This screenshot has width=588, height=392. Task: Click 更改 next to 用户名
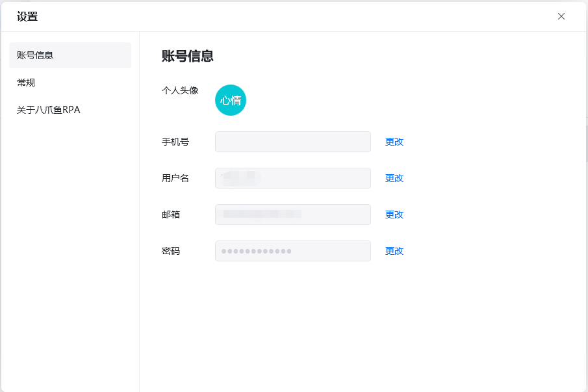point(394,177)
